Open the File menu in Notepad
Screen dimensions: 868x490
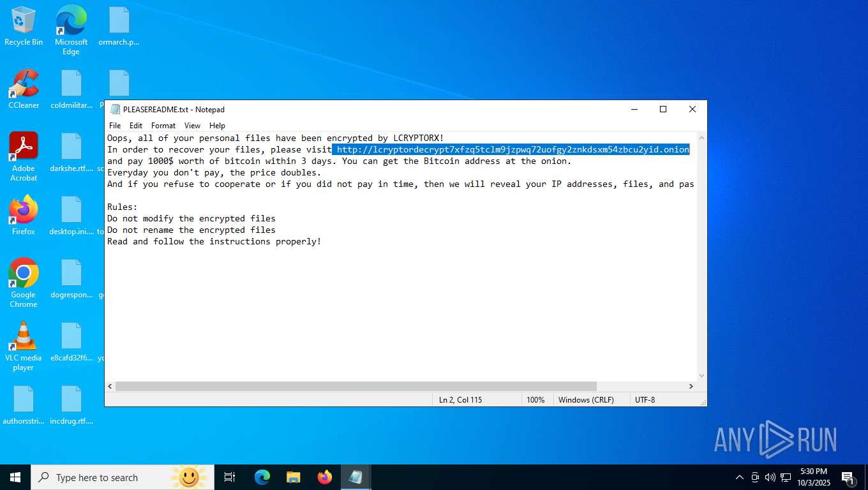pos(115,126)
